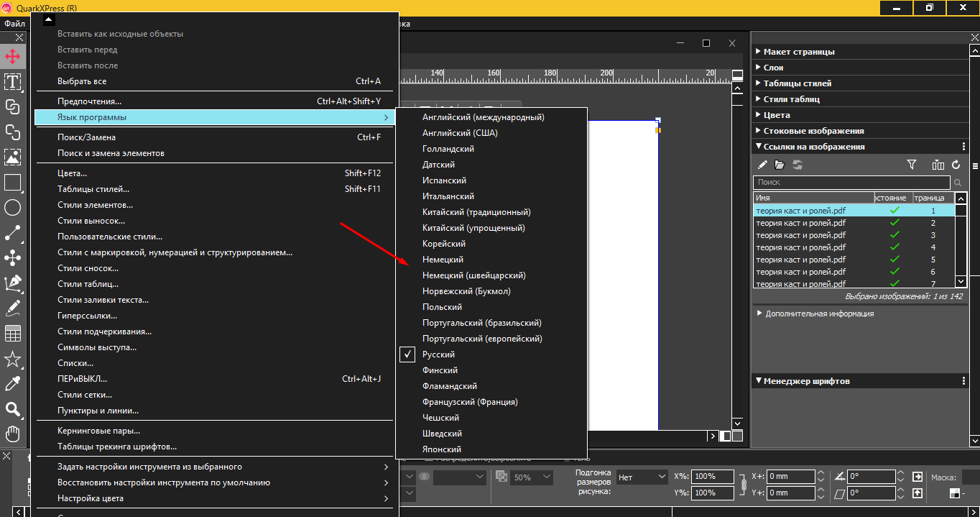The width and height of the screenshot is (980, 517).
Task: Open the Файл menu
Action: tap(14, 24)
